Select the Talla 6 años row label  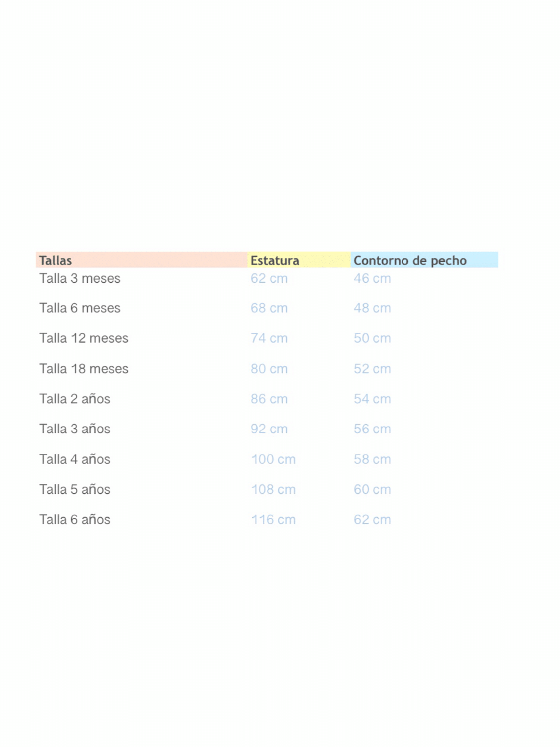tap(75, 520)
